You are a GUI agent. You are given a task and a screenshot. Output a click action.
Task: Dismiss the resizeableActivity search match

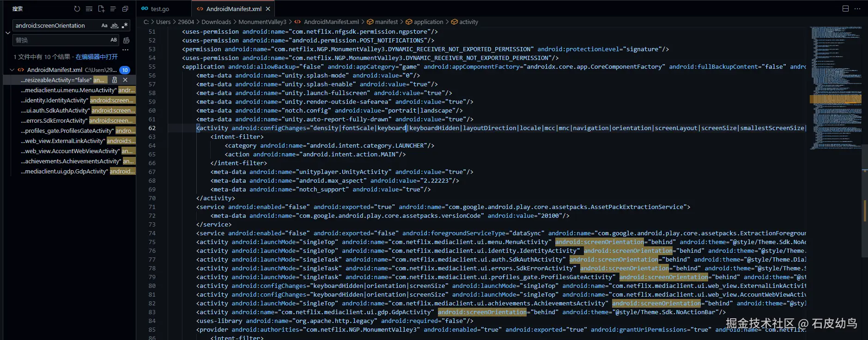click(x=125, y=80)
